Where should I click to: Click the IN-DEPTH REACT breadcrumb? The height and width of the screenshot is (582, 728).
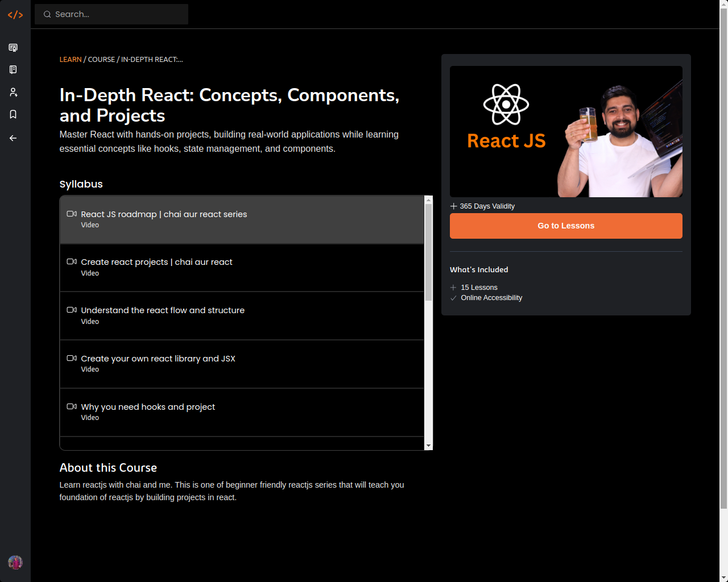pos(152,59)
